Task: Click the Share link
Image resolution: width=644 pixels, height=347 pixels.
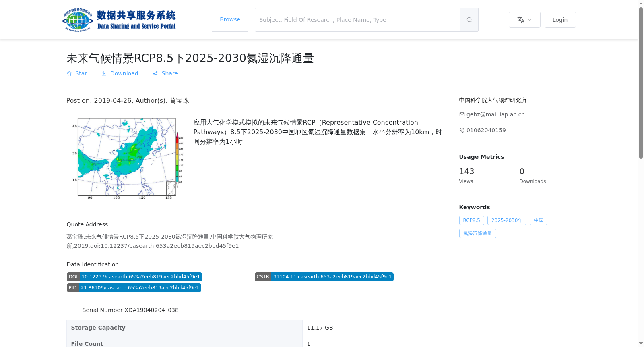Action: (165, 73)
